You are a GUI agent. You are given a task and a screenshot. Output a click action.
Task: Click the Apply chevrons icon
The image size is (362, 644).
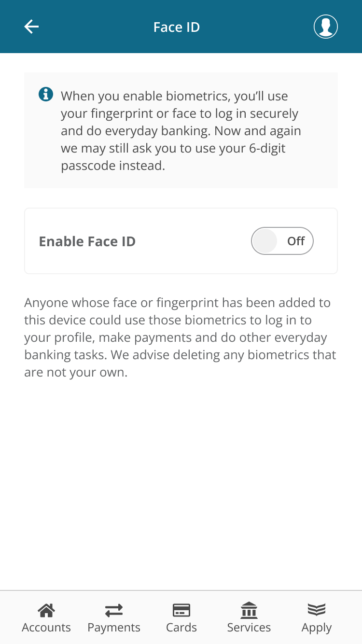(316, 610)
